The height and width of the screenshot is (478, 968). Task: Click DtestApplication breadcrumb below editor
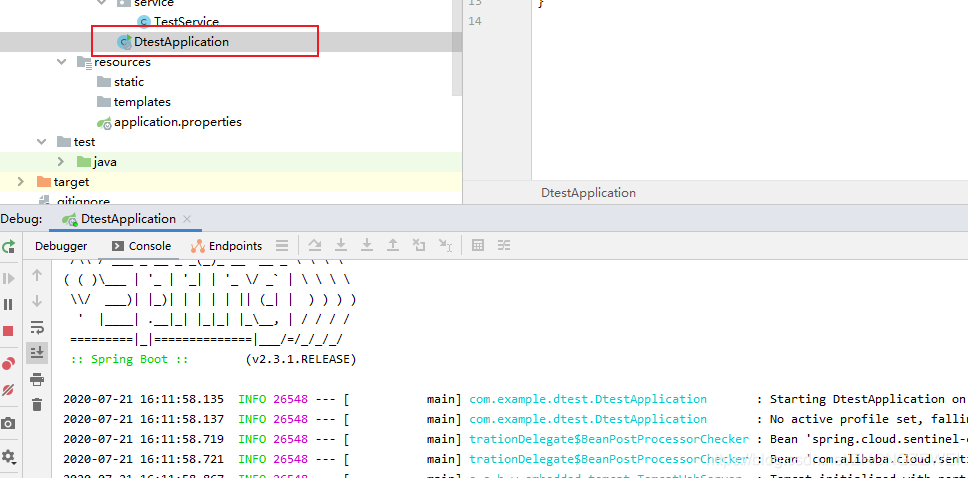click(588, 193)
